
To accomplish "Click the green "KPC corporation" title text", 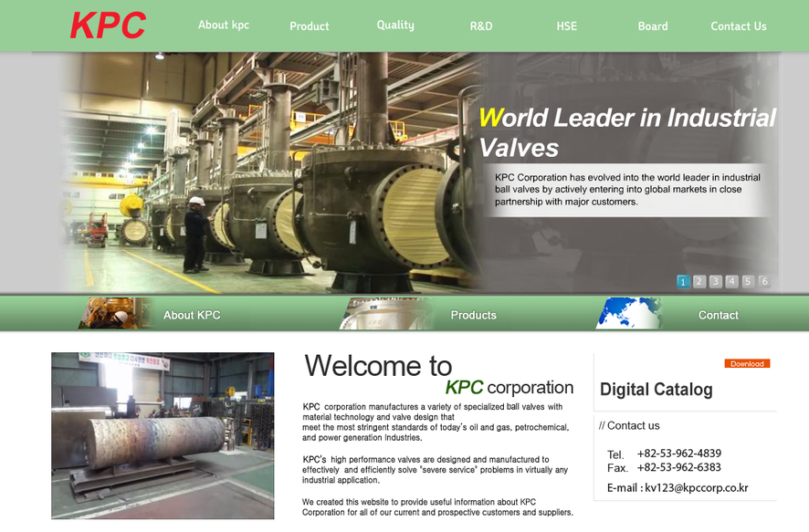I will pos(510,387).
